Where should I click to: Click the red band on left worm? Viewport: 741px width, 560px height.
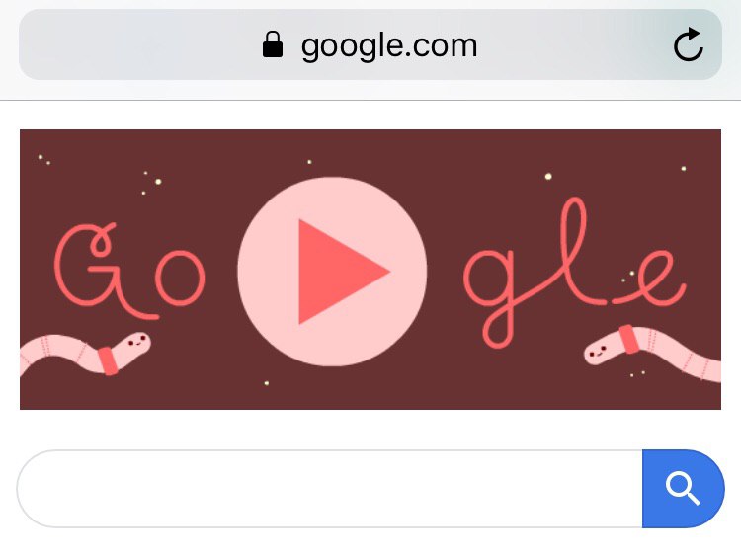[x=108, y=361]
